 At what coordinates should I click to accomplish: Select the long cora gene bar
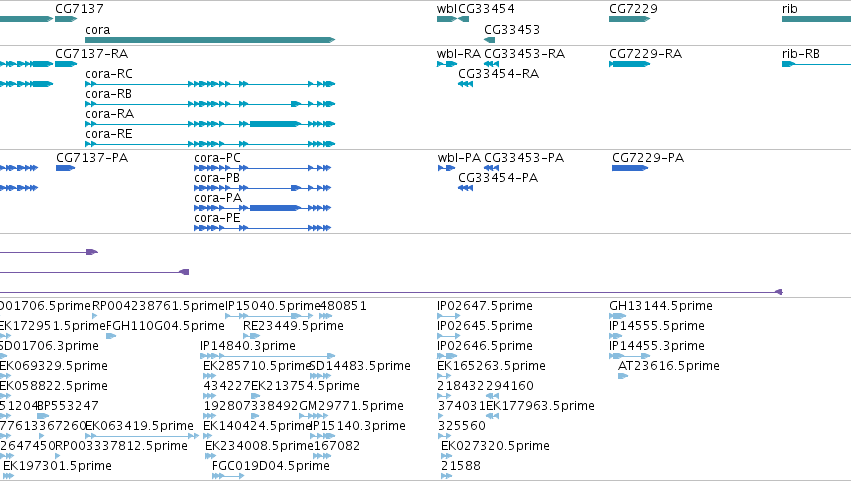pos(210,40)
